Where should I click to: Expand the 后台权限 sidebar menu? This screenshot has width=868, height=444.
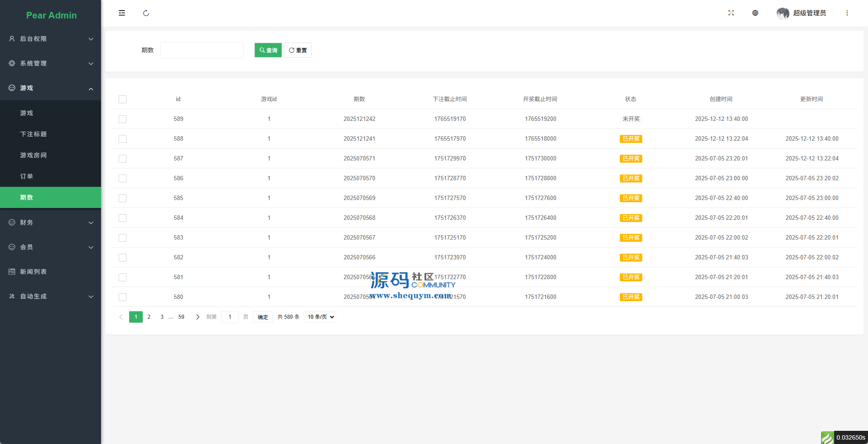[x=51, y=39]
